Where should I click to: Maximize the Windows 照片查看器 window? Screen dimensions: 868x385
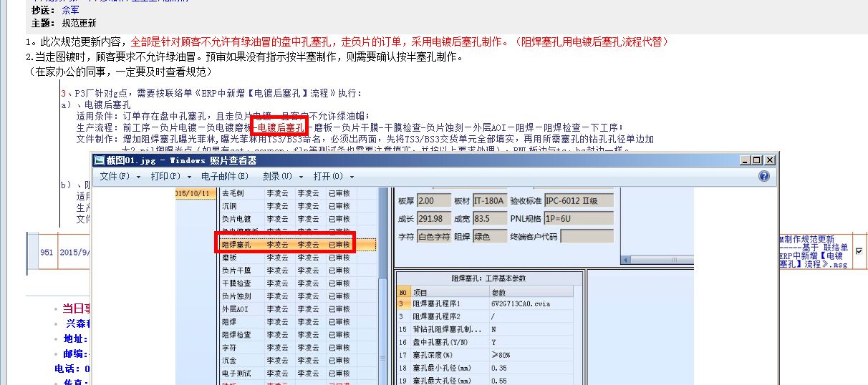point(758,160)
